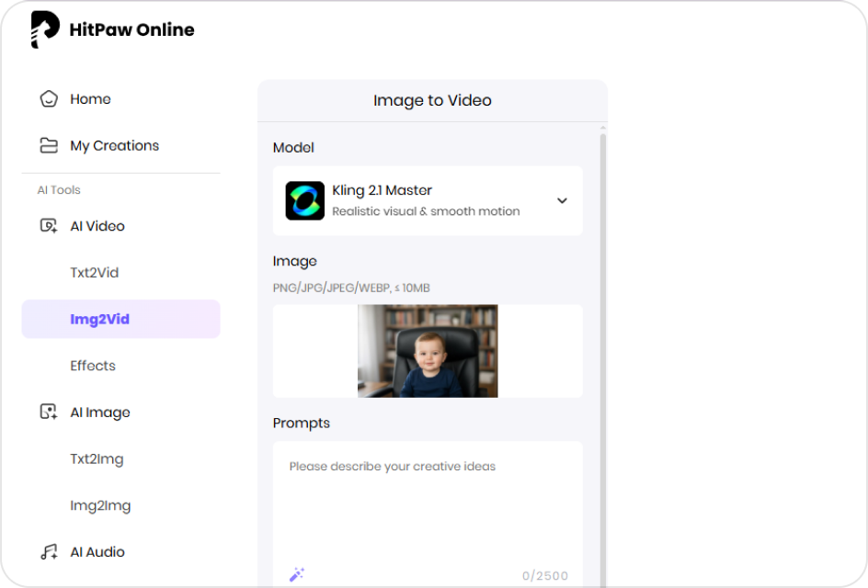Image resolution: width=868 pixels, height=588 pixels.
Task: Go to Txt2Img tool
Action: click(97, 459)
